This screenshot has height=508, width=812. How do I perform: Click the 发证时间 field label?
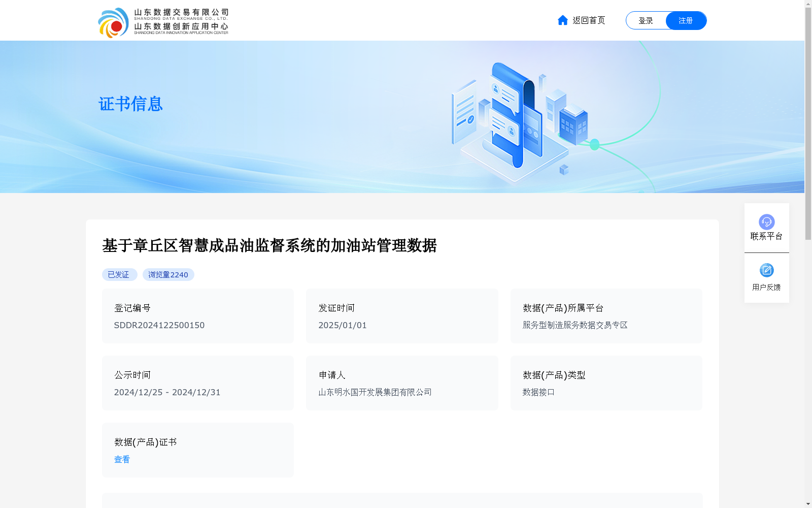[x=336, y=308]
